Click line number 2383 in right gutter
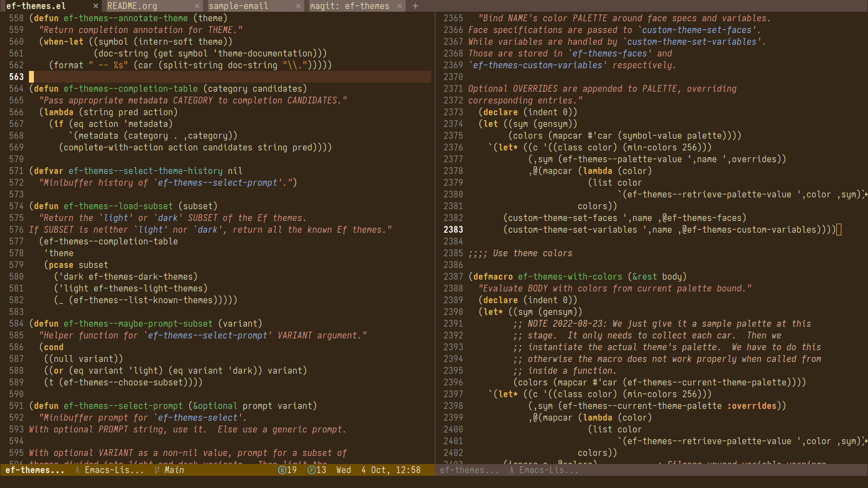The height and width of the screenshot is (488, 868). (453, 230)
